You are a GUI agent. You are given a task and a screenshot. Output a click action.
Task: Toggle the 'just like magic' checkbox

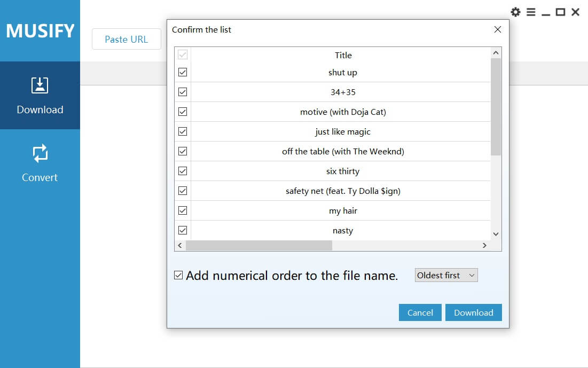click(x=183, y=131)
